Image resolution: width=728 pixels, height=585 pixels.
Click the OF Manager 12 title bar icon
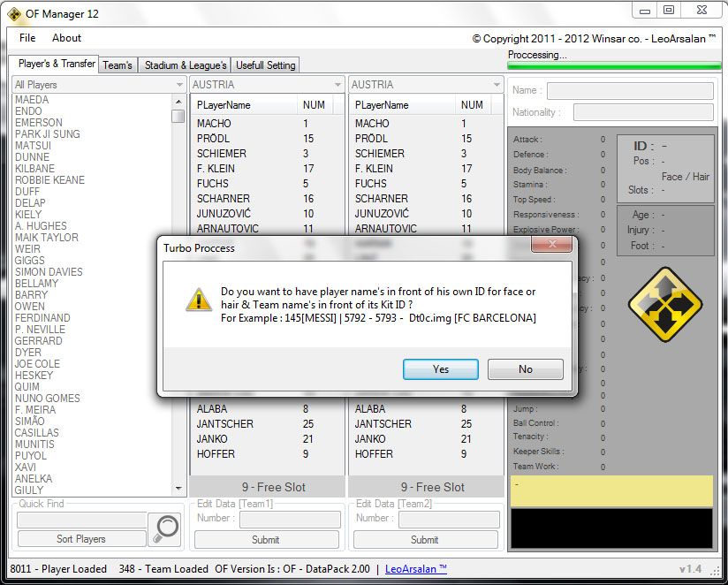click(14, 13)
